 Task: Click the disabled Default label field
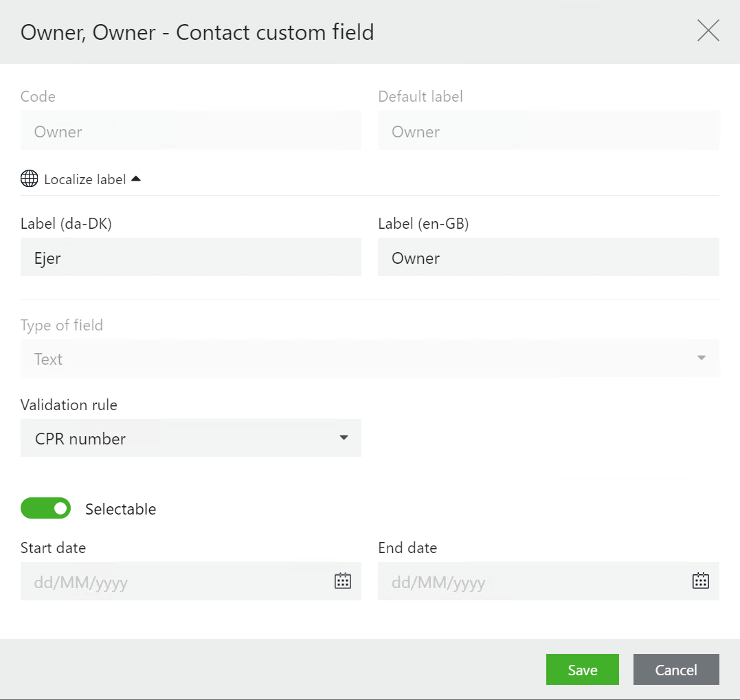coord(548,131)
